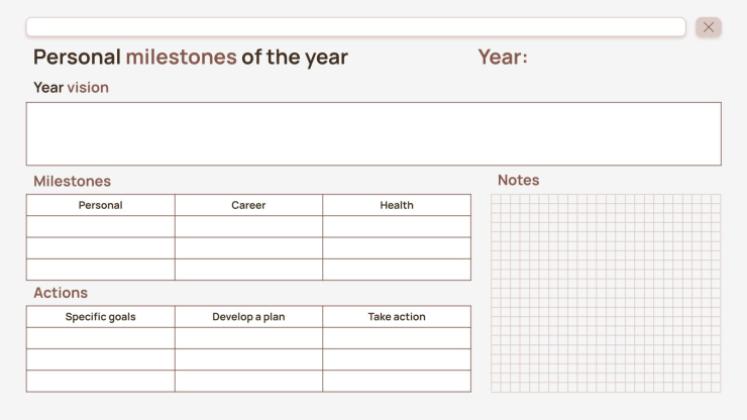This screenshot has height=420, width=747.
Task: Click the first empty cell under Personal
Action: point(100,227)
